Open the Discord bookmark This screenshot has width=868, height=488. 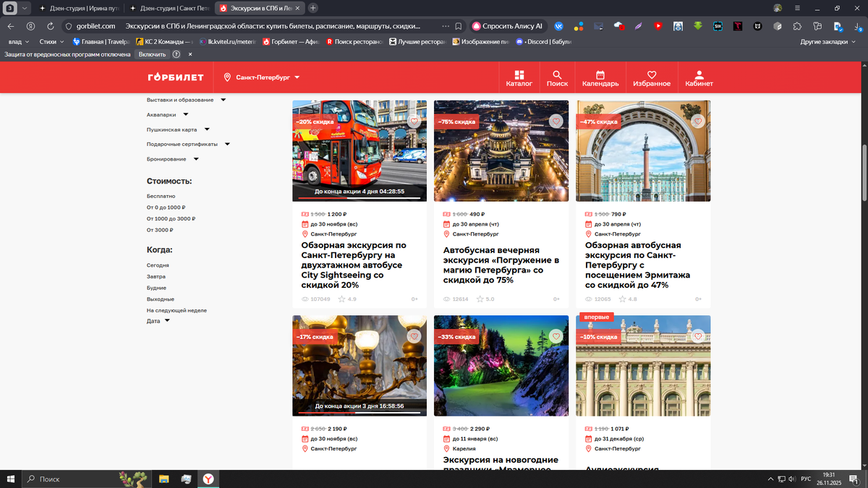[543, 42]
